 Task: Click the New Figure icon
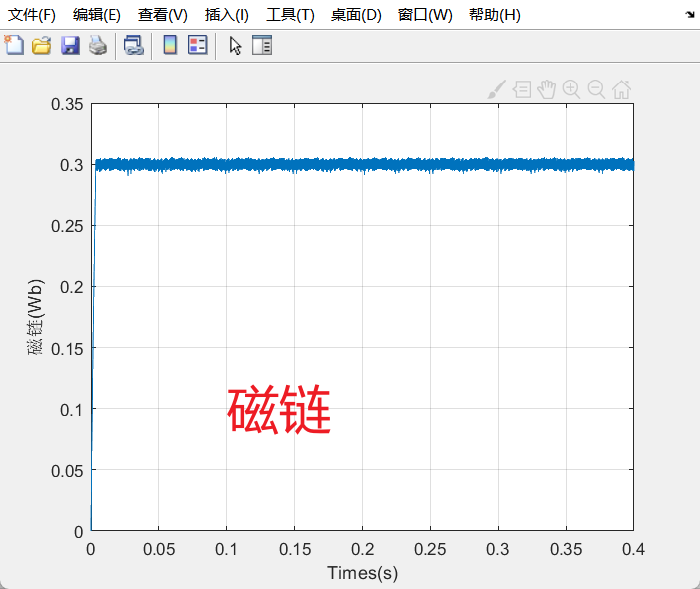point(14,45)
